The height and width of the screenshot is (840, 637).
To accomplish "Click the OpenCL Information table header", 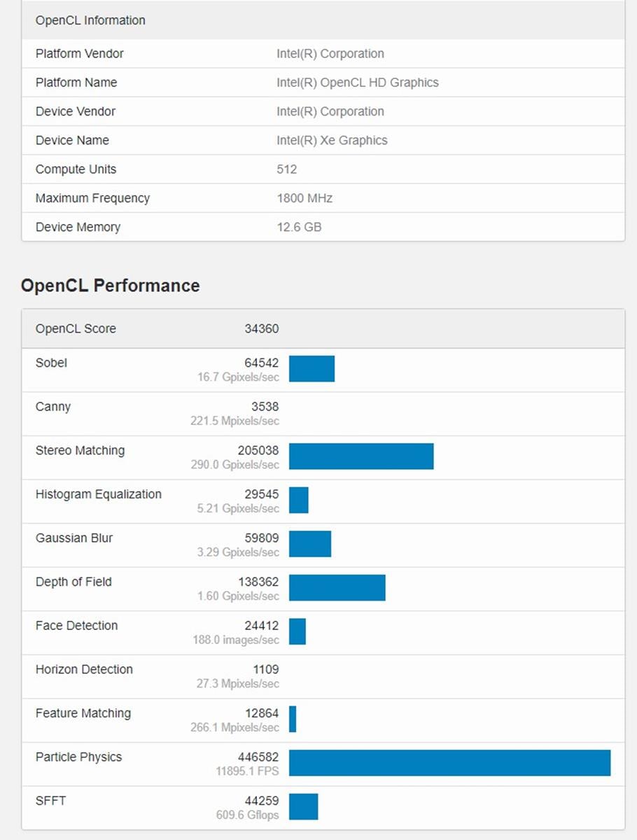I will [90, 20].
